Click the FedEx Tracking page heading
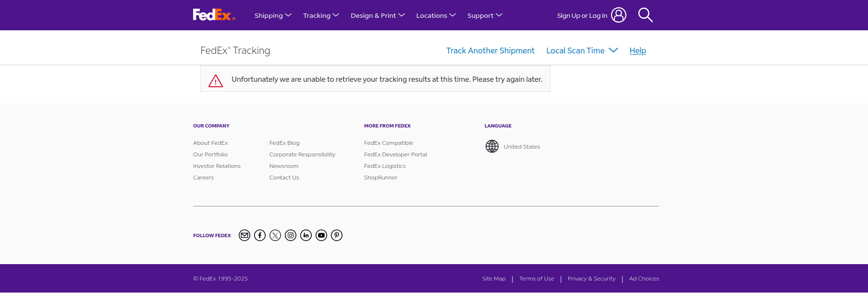 coord(235,51)
